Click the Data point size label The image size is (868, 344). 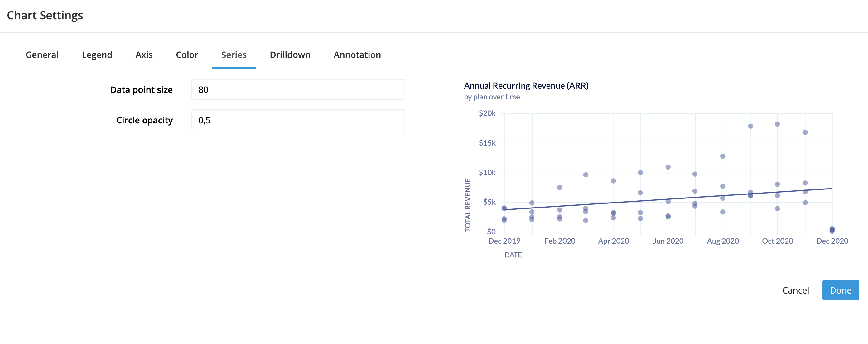coord(141,90)
